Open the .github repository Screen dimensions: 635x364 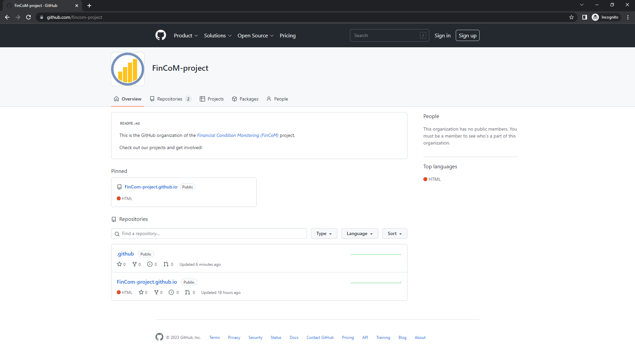125,254
